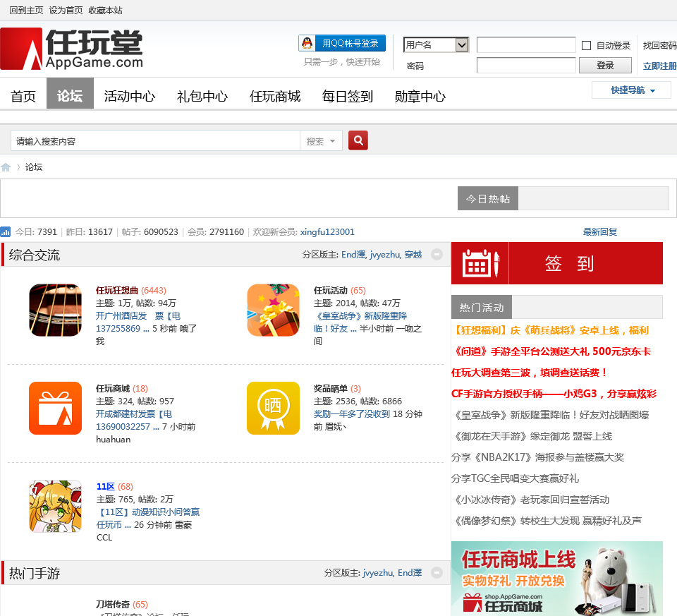
Task: Open moderator End澤 in 综合交流 header
Action: pos(353,255)
